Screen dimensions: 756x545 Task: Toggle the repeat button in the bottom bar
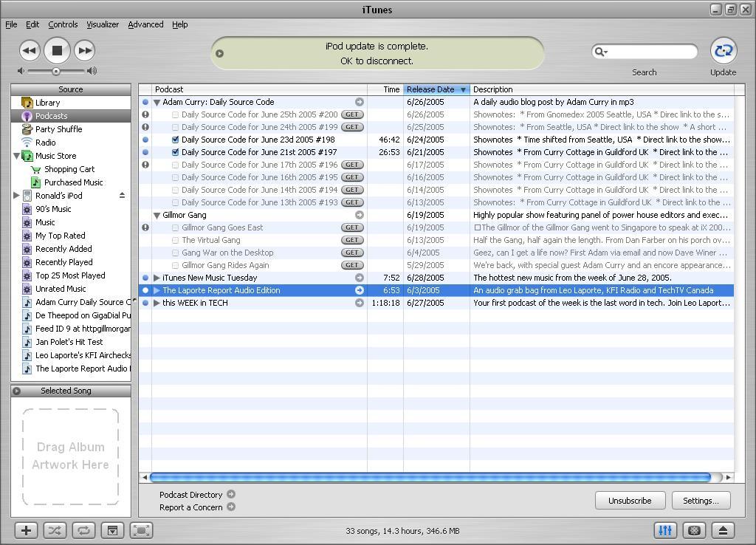(83, 530)
